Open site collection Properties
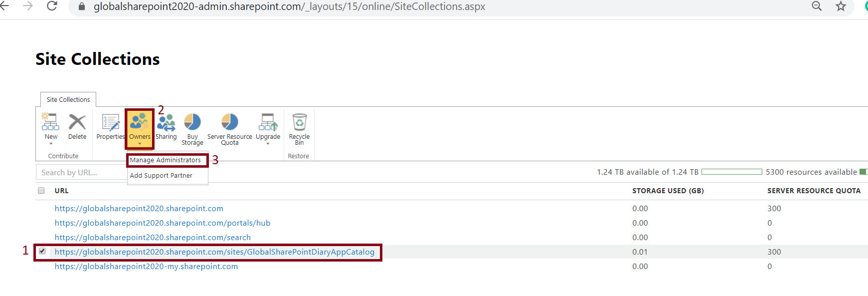Image resolution: width=868 pixels, height=296 pixels. click(110, 122)
